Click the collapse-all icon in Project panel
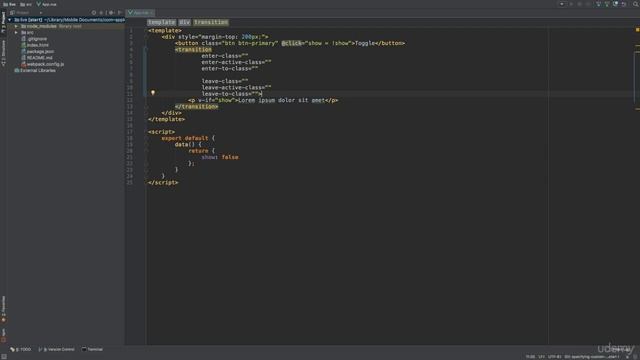640x360 pixels. tap(102, 13)
